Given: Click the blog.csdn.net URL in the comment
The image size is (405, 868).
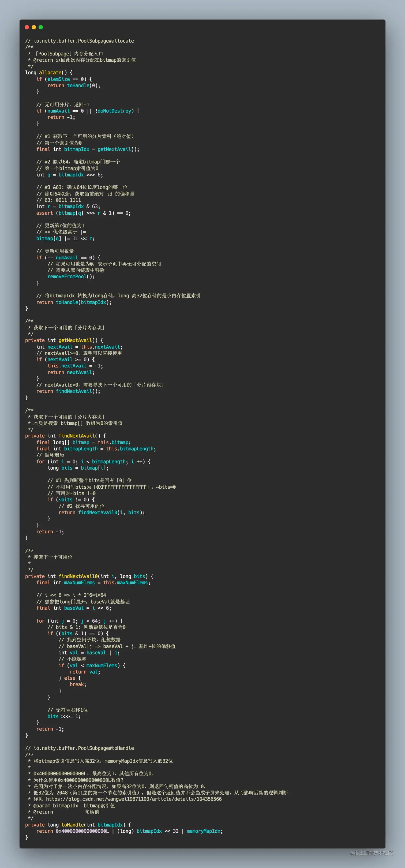Looking at the screenshot, I should tap(134, 799).
